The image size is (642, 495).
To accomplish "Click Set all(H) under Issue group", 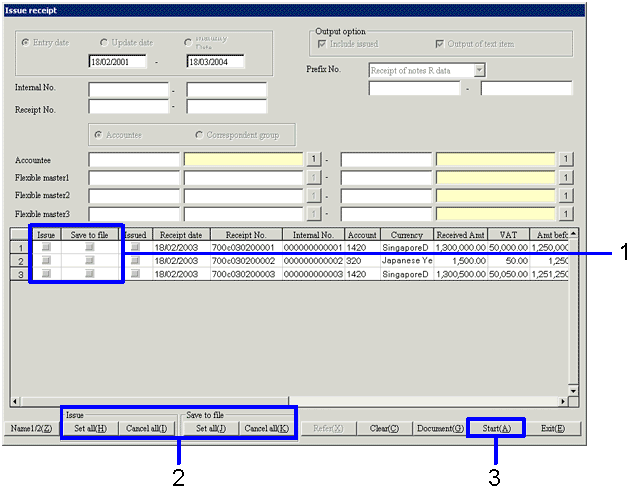I will (91, 428).
